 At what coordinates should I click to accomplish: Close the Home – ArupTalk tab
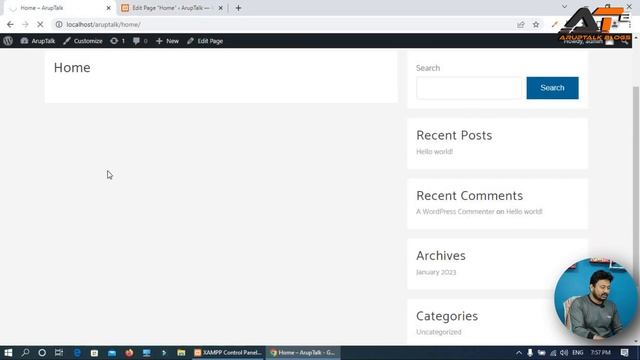pos(109,8)
